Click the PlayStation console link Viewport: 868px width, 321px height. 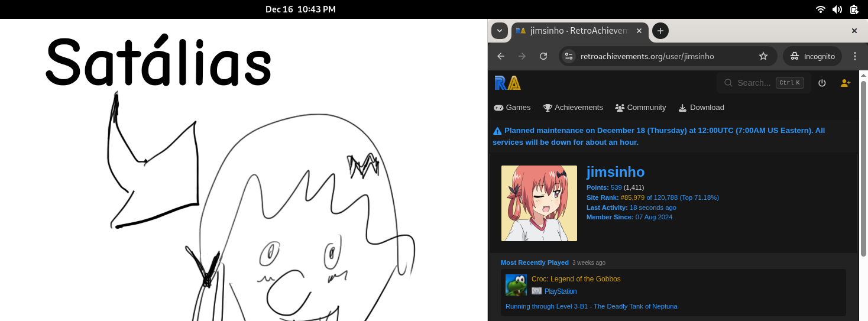pyautogui.click(x=561, y=291)
